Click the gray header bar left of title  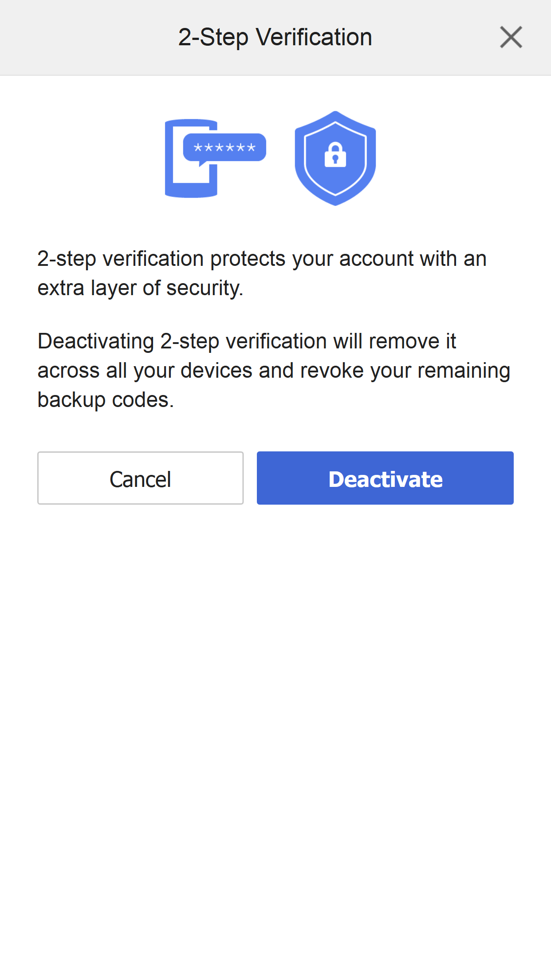click(89, 37)
